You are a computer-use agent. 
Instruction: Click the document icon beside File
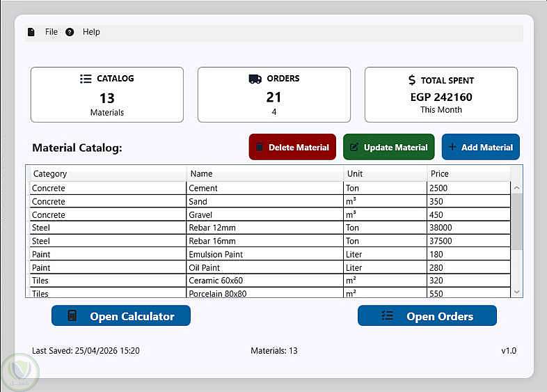click(31, 32)
